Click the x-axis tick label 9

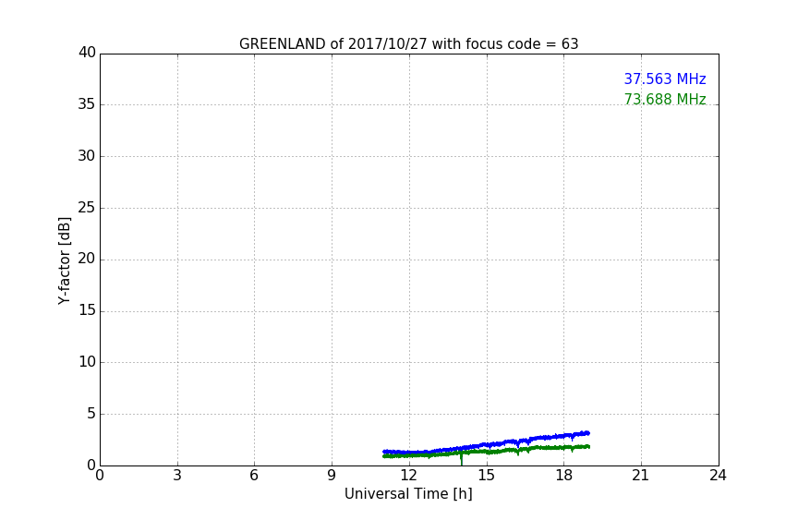point(332,476)
